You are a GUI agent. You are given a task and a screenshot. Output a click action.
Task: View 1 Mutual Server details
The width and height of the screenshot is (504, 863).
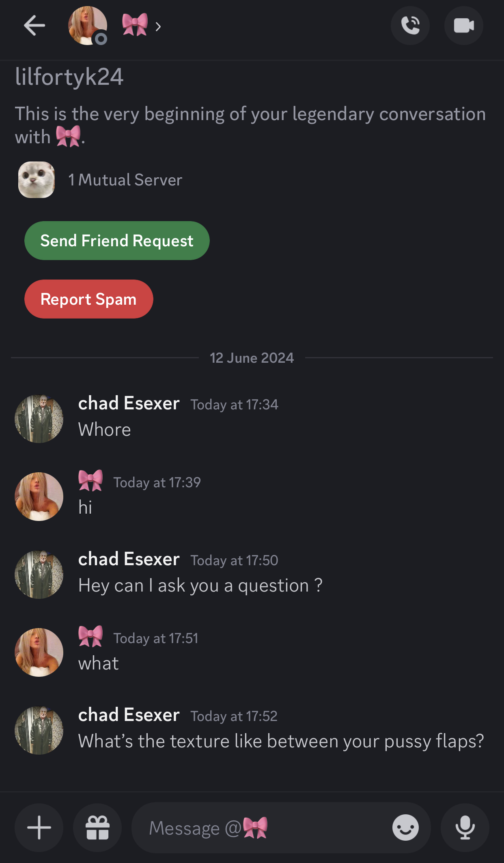pos(125,180)
